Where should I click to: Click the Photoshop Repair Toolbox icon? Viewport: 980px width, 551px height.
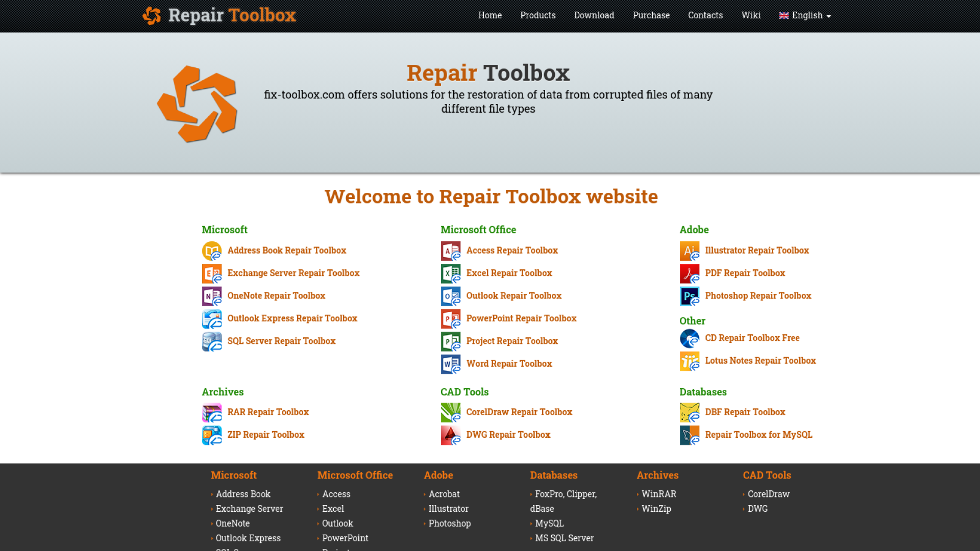[x=689, y=296]
